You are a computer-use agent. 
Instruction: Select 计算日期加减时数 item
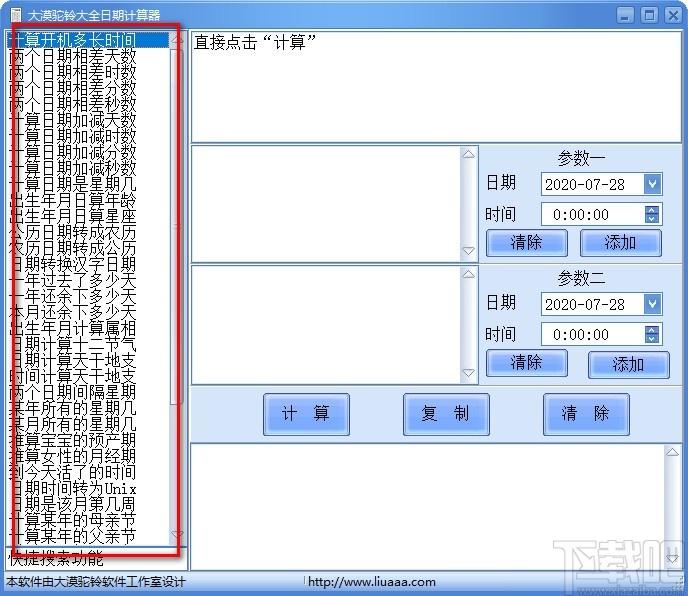click(x=88, y=136)
